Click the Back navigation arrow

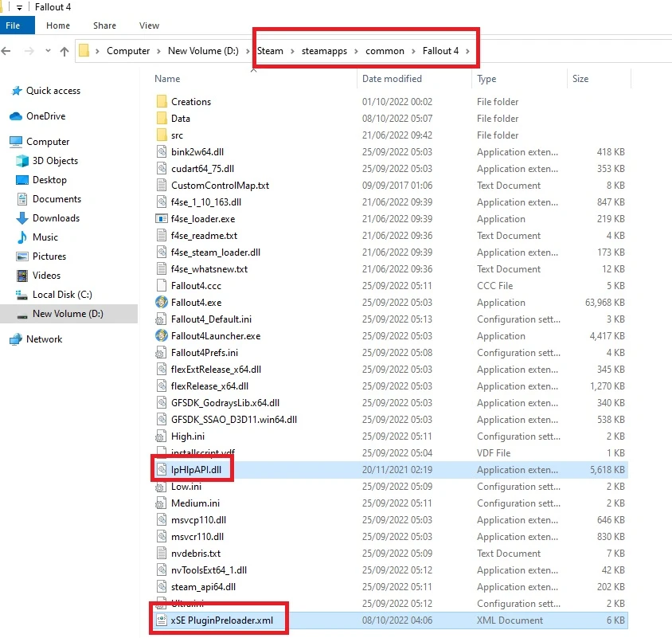(6, 52)
